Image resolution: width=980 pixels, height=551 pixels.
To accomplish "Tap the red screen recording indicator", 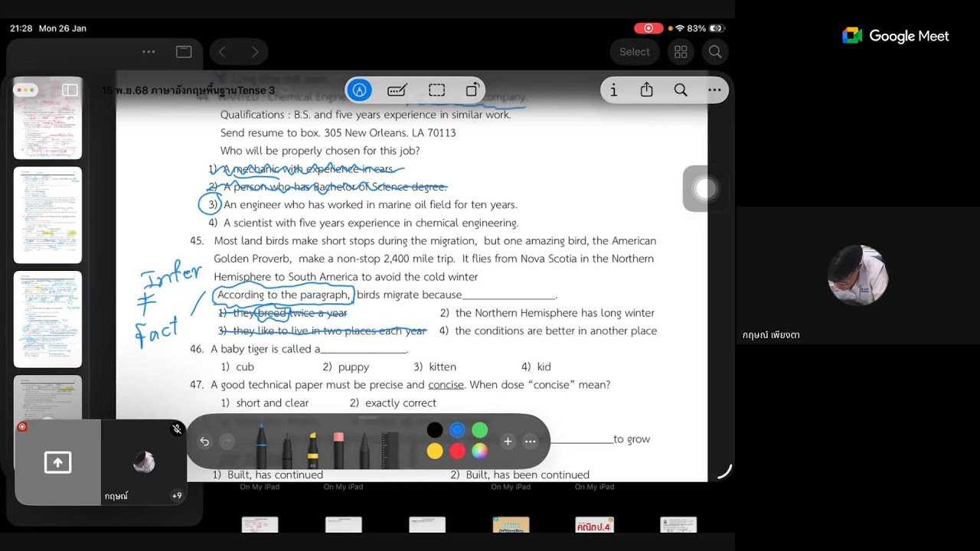I will (648, 28).
